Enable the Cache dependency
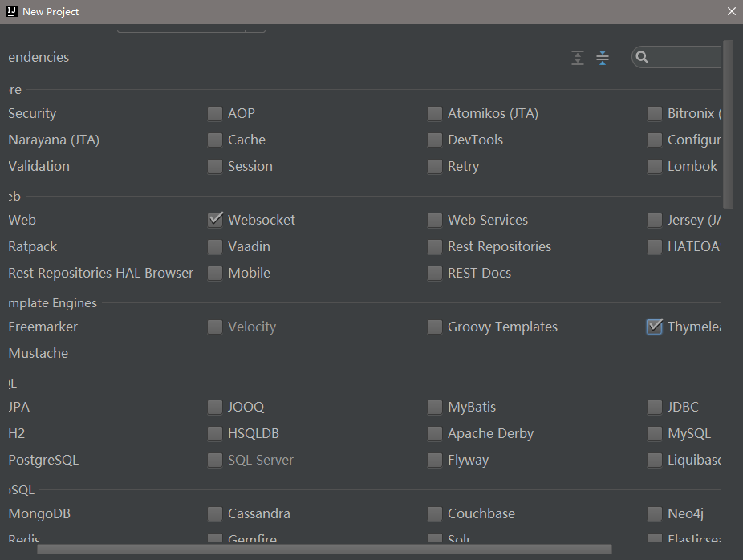 pos(215,140)
